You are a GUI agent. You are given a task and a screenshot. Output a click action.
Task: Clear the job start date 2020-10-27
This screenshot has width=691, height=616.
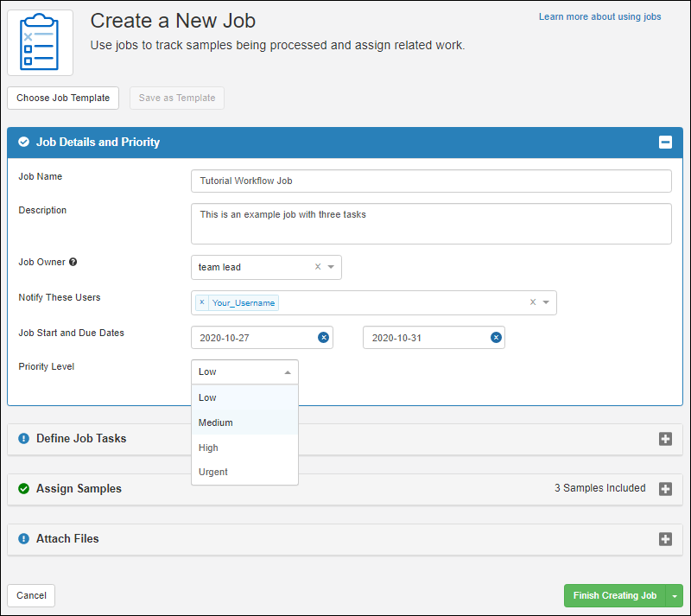click(x=323, y=338)
